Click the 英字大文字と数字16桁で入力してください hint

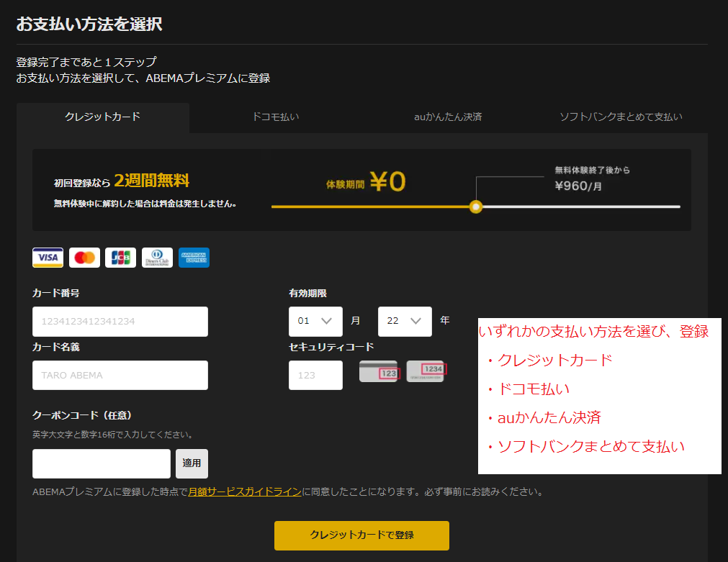113,435
